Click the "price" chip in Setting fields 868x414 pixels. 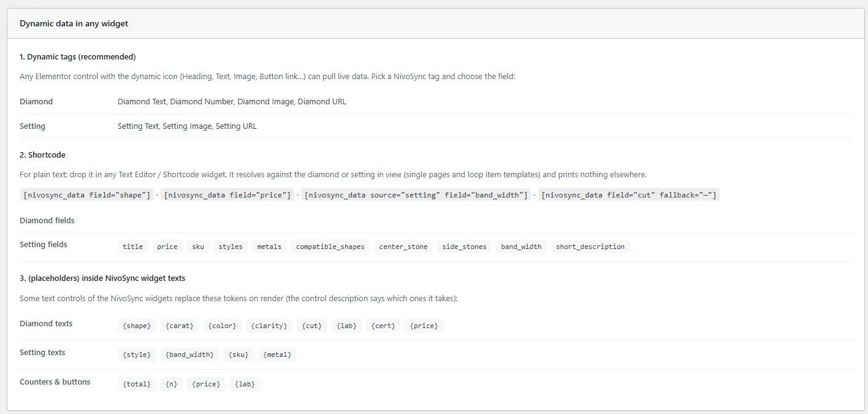(x=167, y=247)
